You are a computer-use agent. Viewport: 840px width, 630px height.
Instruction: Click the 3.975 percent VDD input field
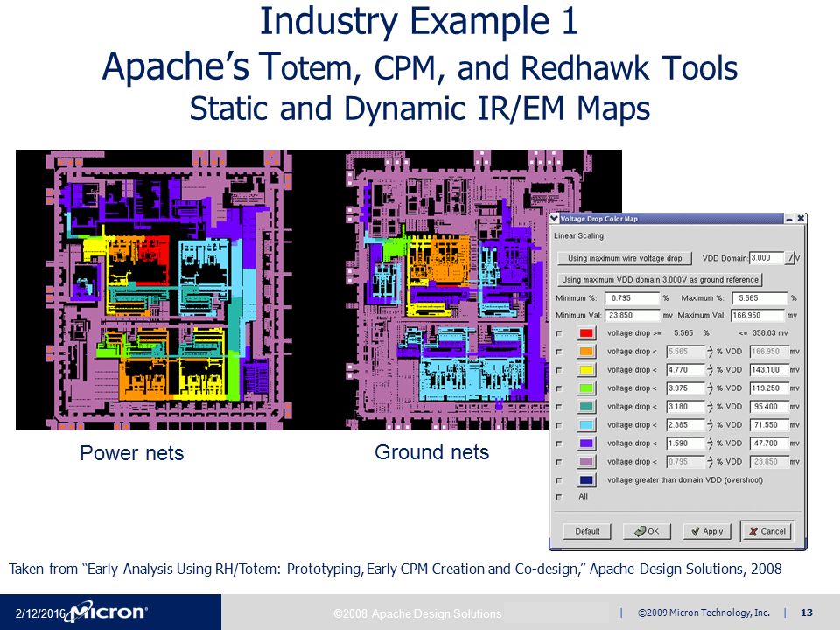click(x=685, y=388)
